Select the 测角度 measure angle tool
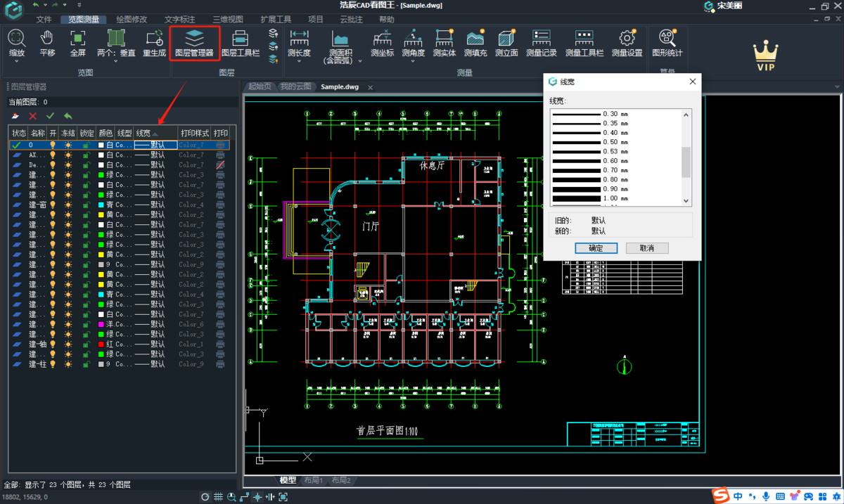The width and height of the screenshot is (844, 504). 413,42
